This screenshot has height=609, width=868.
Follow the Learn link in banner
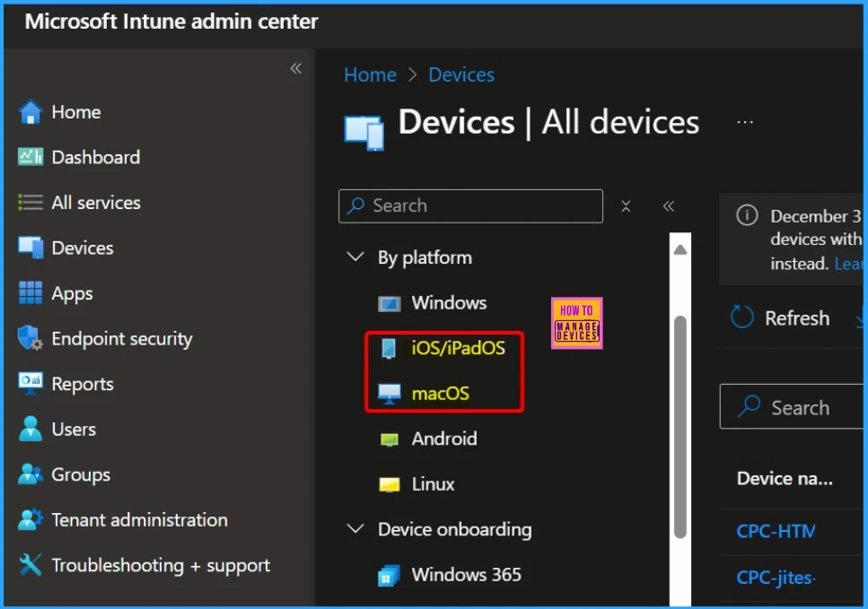[x=848, y=264]
